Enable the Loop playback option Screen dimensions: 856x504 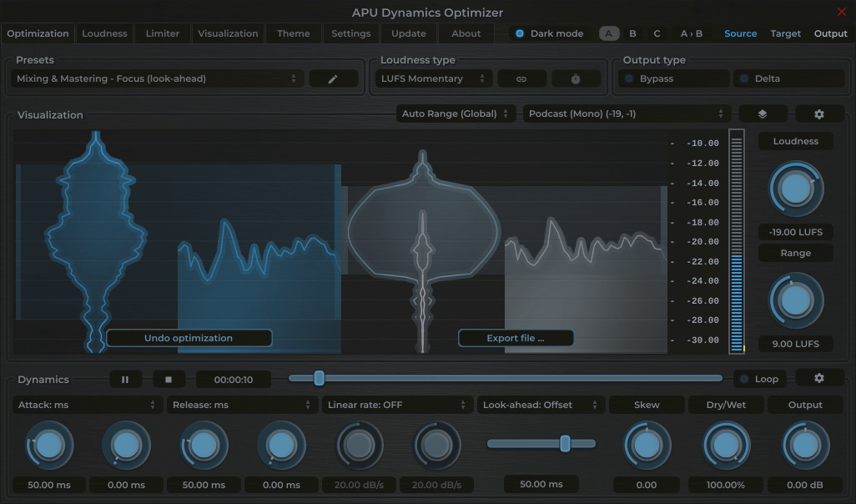759,378
